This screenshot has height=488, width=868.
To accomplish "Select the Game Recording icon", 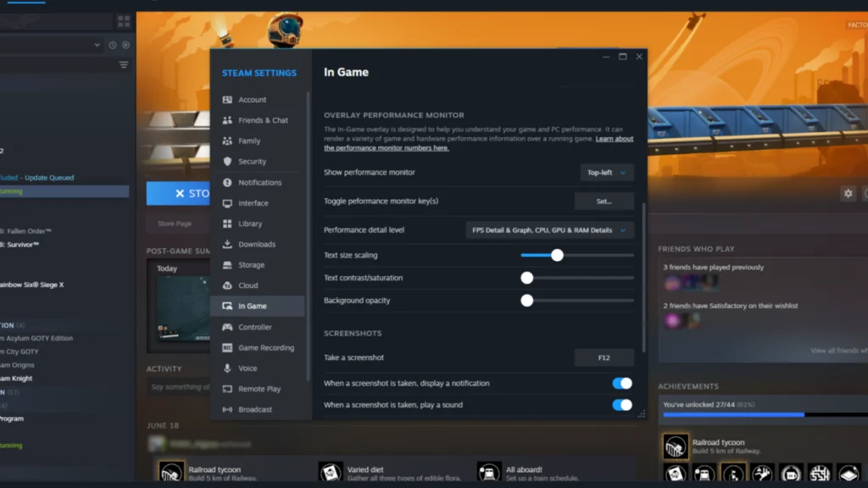I will tap(227, 347).
